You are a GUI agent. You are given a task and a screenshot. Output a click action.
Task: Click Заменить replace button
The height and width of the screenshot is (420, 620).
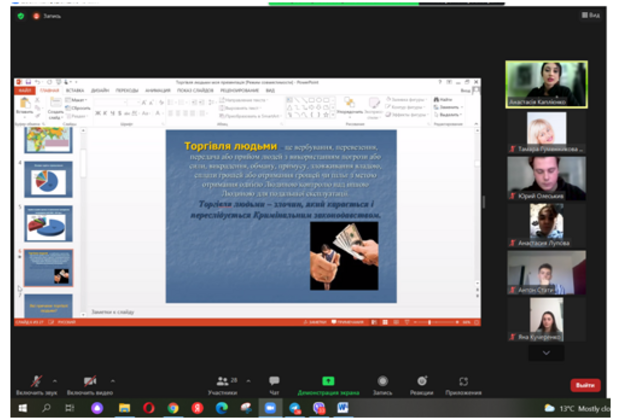coord(448,107)
